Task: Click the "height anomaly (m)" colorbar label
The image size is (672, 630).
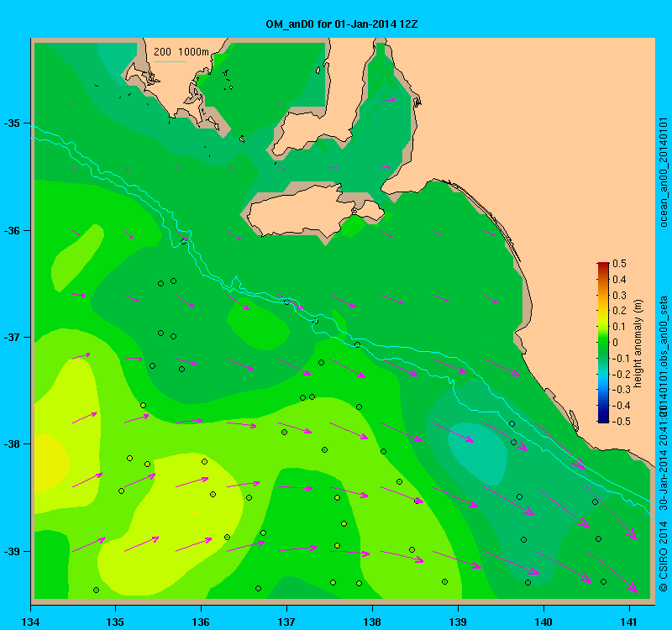Action: (638, 344)
